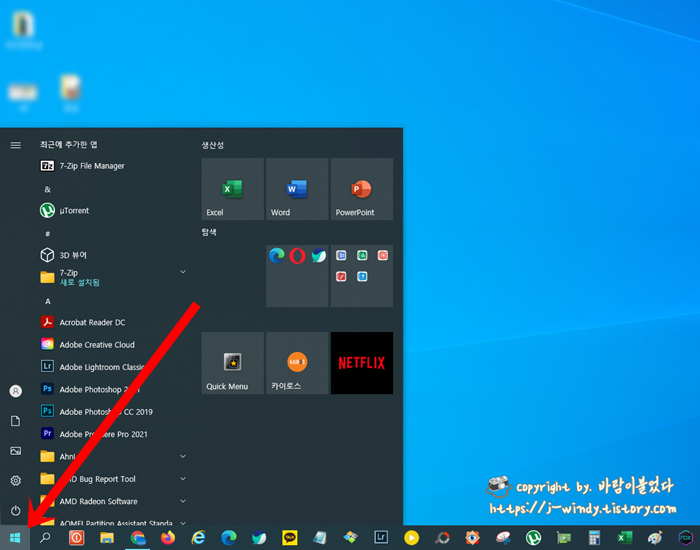Open uTorrent from the taskbar
700x550 pixels.
coord(533,538)
